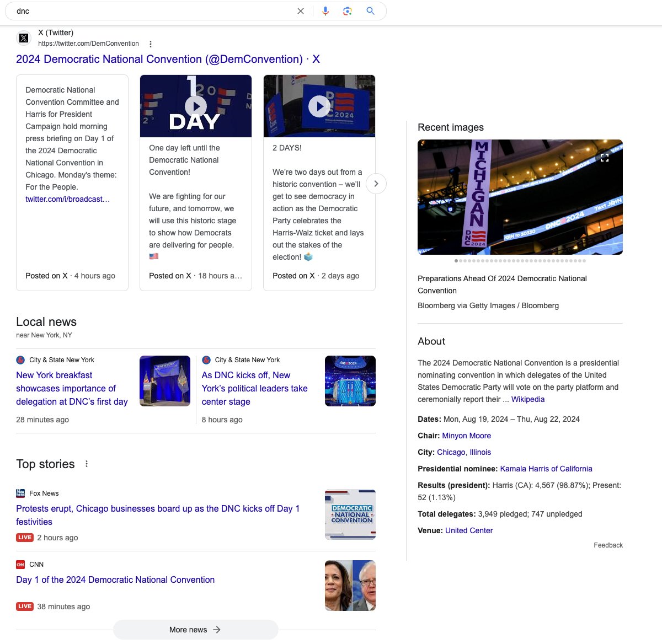Viewport: 662px width, 644px height.
Task: Click the CNN source icon
Action: pos(20,565)
